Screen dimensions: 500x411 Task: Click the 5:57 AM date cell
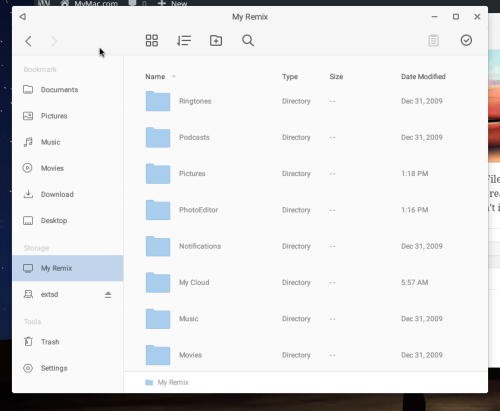414,283
